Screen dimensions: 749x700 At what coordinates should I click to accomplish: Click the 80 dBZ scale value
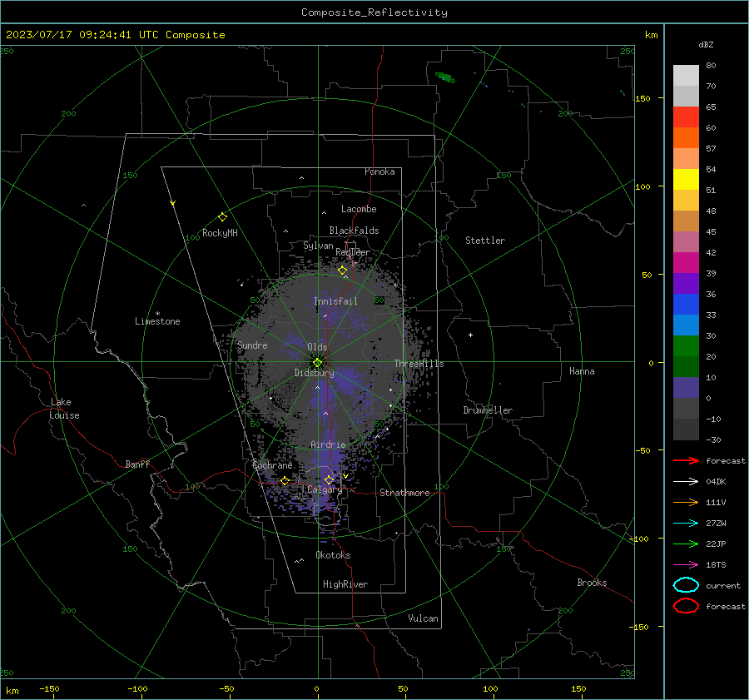tap(711, 66)
